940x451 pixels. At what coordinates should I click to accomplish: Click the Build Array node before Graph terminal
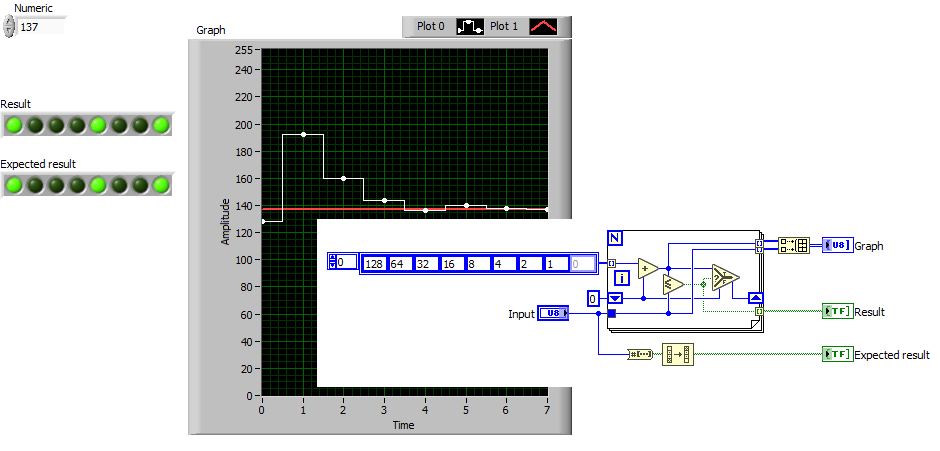[x=794, y=245]
